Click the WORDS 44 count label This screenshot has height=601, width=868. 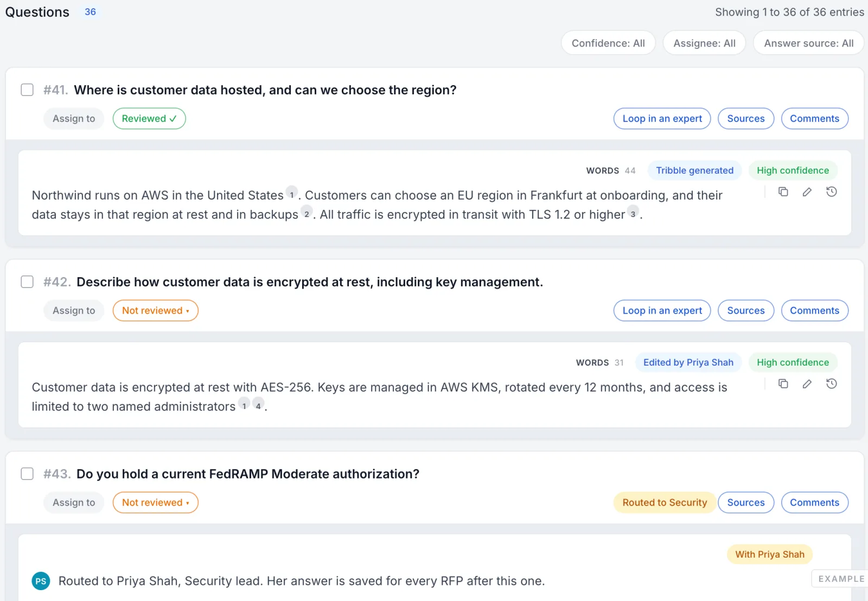[x=611, y=170]
